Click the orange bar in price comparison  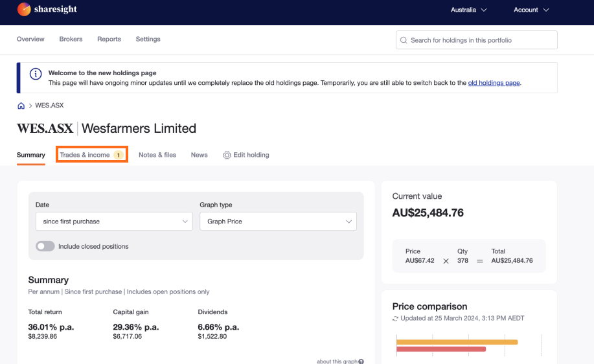[x=457, y=342]
